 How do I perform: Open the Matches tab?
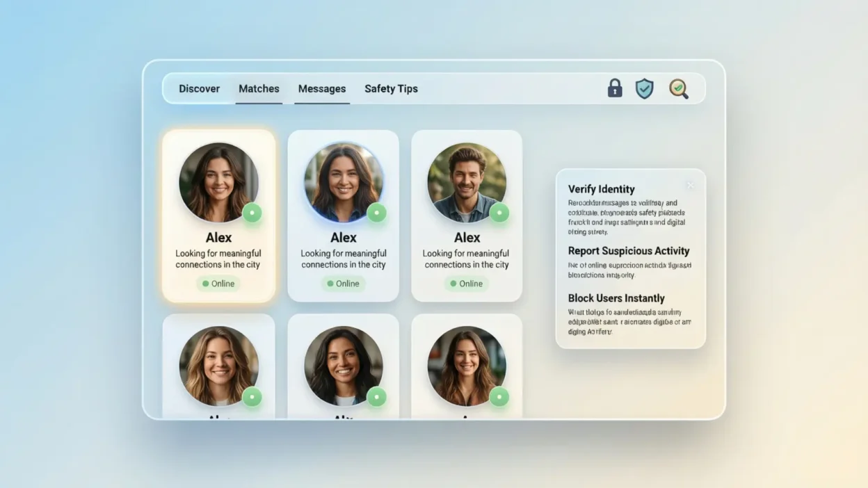click(259, 89)
